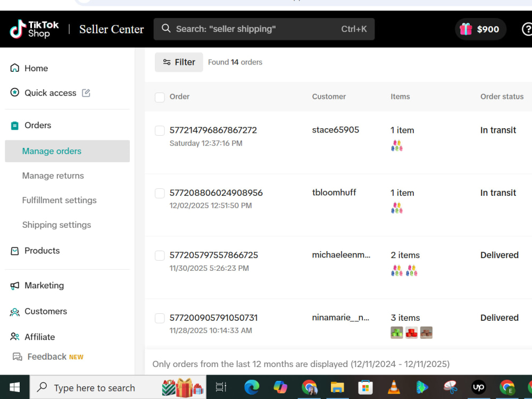The width and height of the screenshot is (532, 399).
Task: Click the seller search input field
Action: (264, 29)
